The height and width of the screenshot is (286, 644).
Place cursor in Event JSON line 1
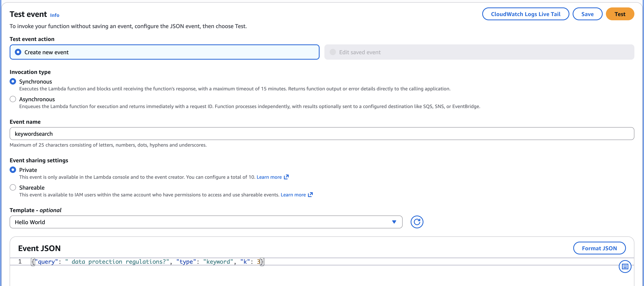(322, 262)
